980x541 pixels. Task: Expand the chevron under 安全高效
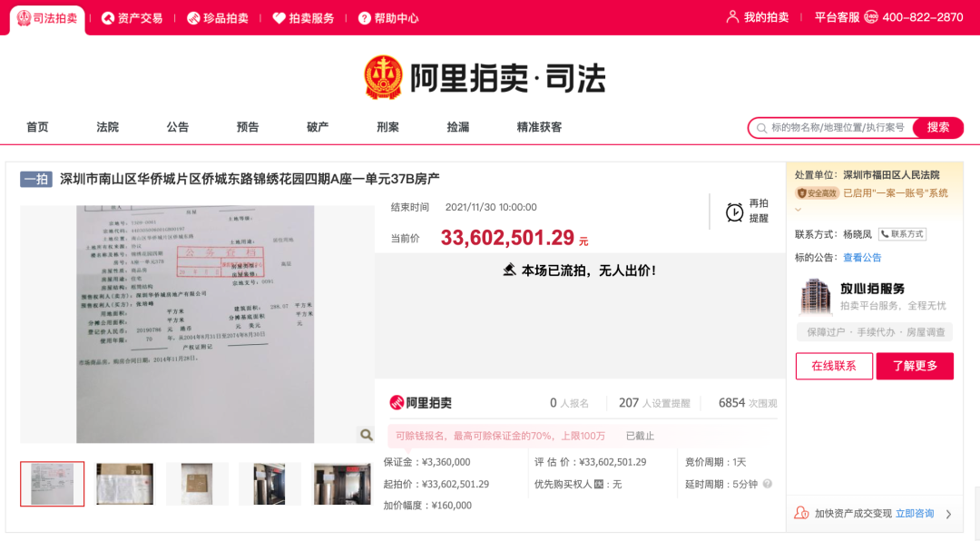pyautogui.click(x=799, y=210)
